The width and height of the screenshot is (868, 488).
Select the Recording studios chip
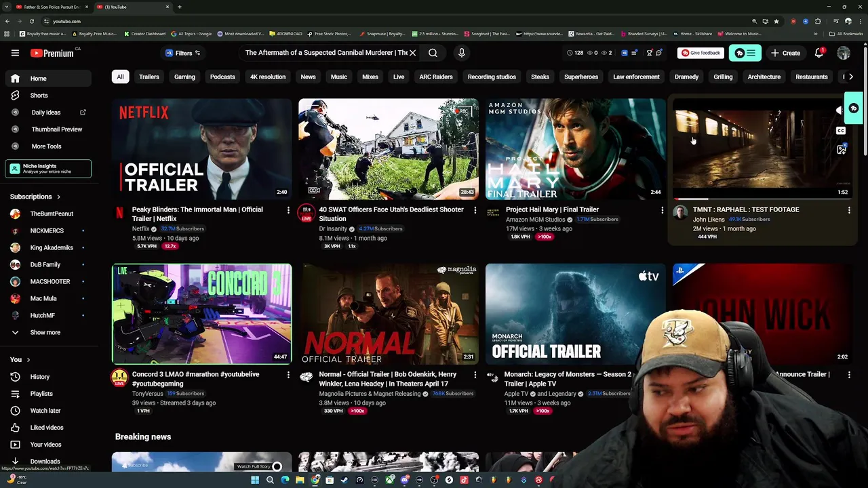point(492,77)
